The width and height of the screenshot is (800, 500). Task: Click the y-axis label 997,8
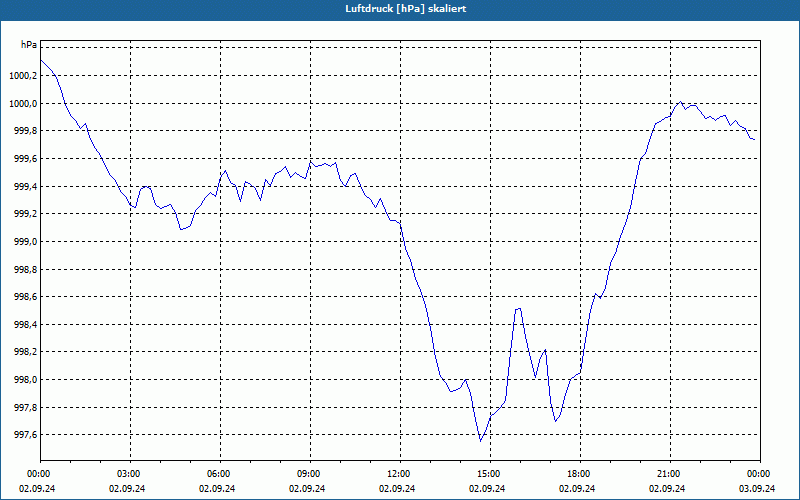pos(25,408)
